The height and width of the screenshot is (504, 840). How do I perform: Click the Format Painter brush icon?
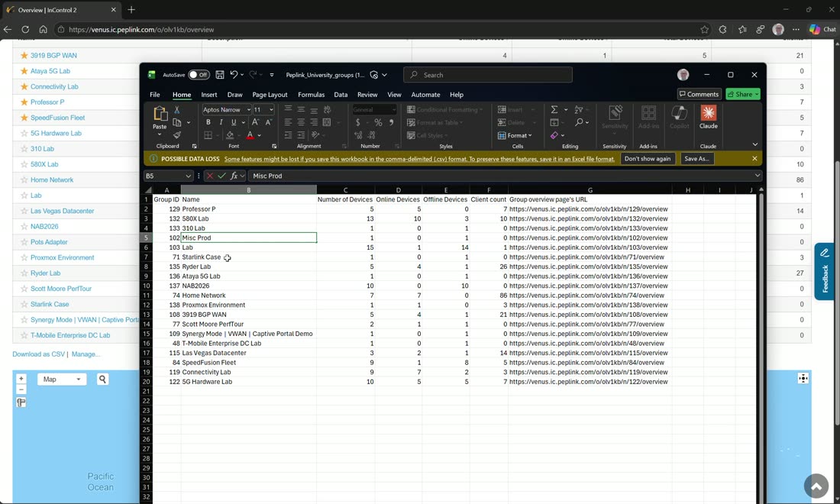177,135
